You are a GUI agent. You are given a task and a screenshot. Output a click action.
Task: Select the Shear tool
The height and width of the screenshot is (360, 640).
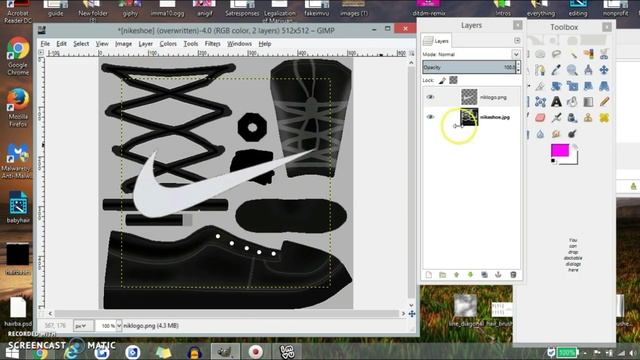pyautogui.click(x=588, y=86)
